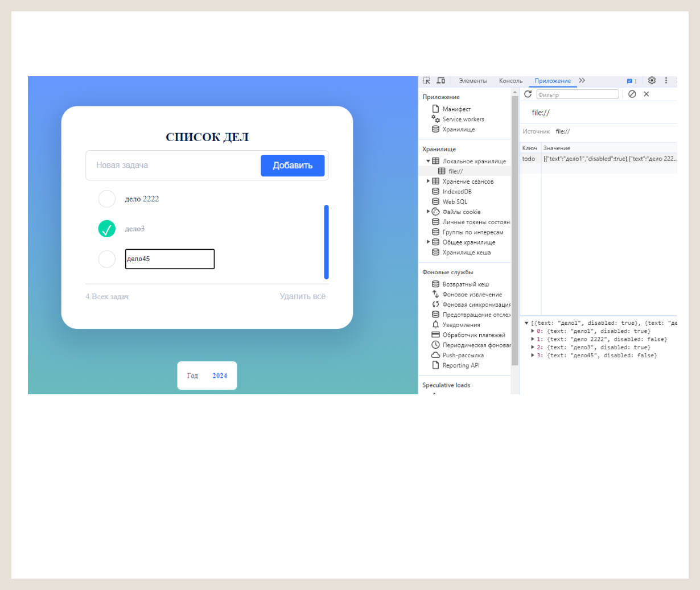Click the delete selected X icon
This screenshot has height=590, width=700.
click(647, 94)
